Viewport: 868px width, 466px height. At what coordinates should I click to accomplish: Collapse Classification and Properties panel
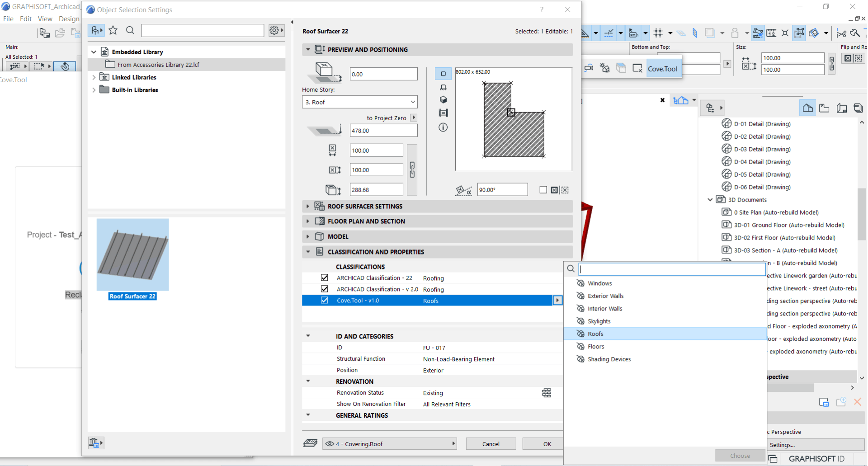coord(308,252)
